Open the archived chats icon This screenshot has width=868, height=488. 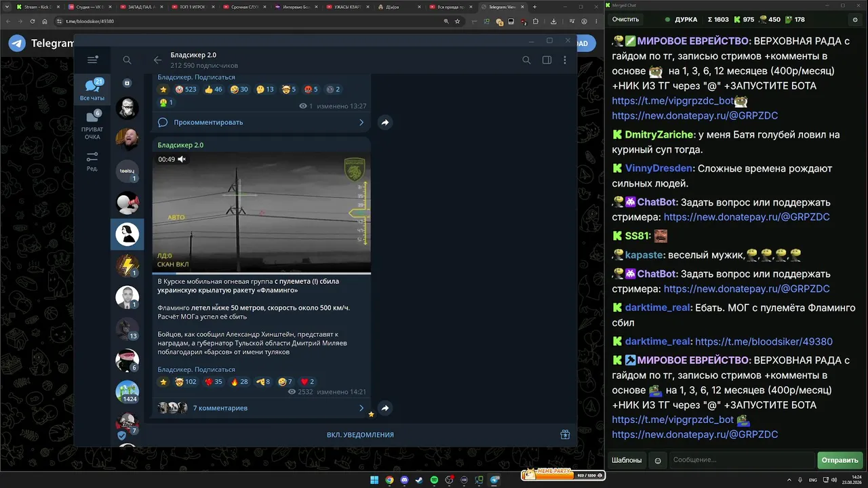click(127, 83)
